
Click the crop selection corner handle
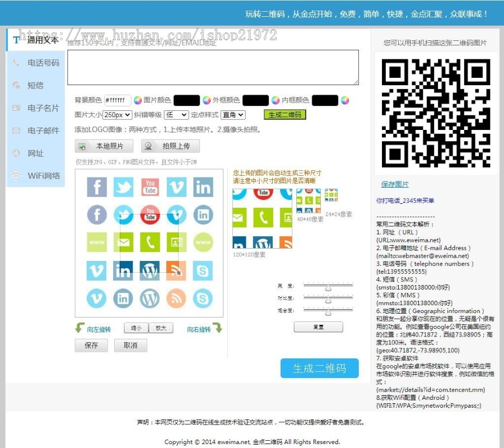pos(179,273)
